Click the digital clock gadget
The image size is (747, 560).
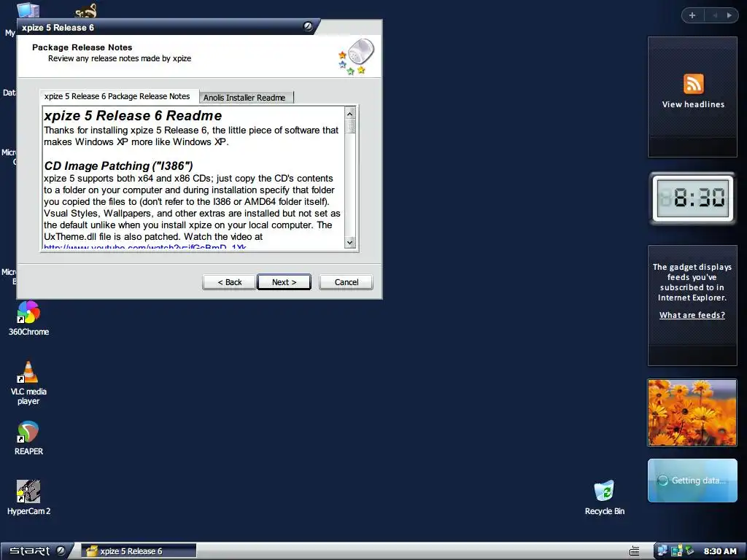[x=693, y=198]
